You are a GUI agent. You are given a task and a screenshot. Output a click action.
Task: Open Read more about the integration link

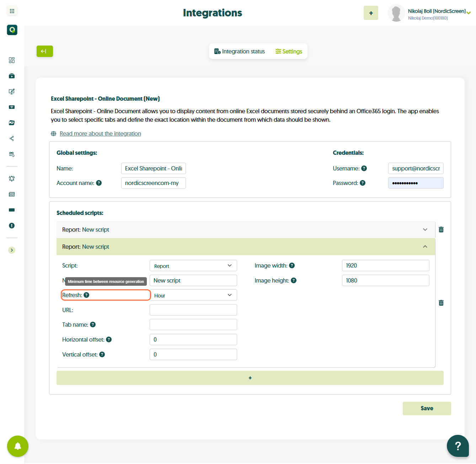100,133
